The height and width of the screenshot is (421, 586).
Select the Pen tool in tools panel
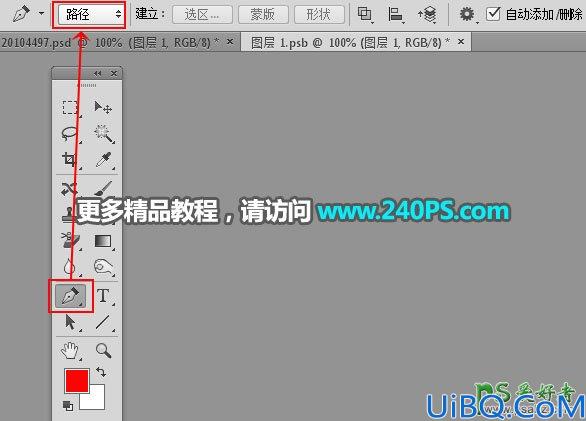70,296
